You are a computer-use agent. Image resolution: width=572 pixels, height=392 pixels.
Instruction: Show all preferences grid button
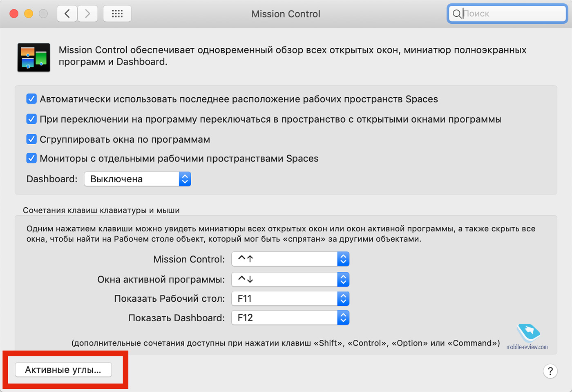click(x=117, y=14)
